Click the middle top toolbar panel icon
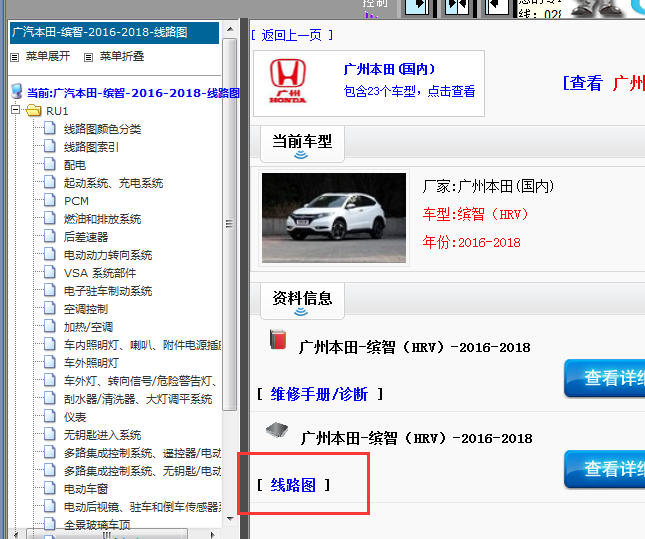This screenshot has height=539, width=645. pos(457,7)
